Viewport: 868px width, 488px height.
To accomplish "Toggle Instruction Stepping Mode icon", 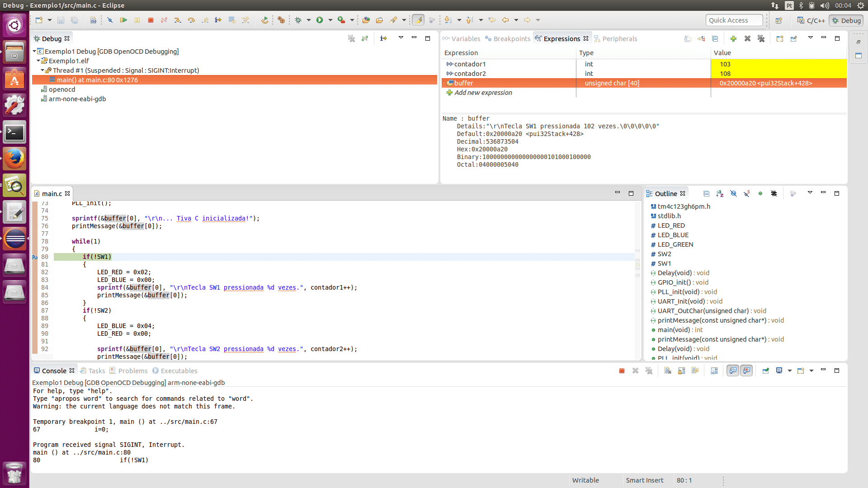I will (218, 20).
